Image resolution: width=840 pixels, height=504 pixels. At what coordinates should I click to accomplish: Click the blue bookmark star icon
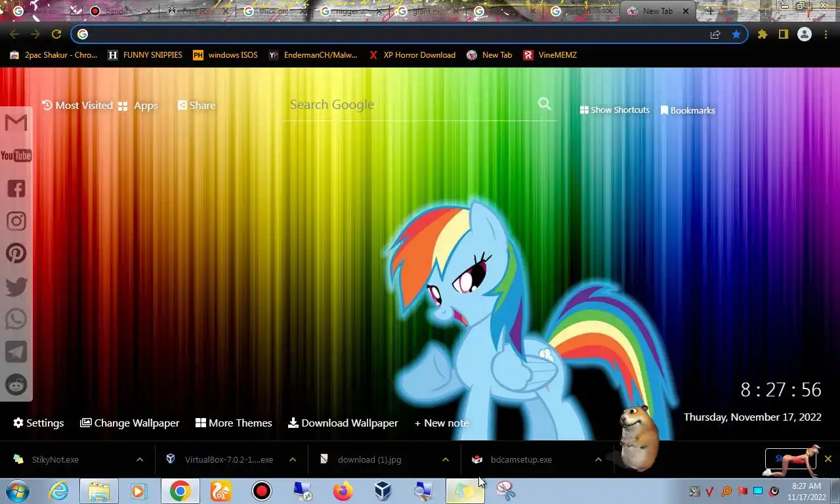pos(736,34)
